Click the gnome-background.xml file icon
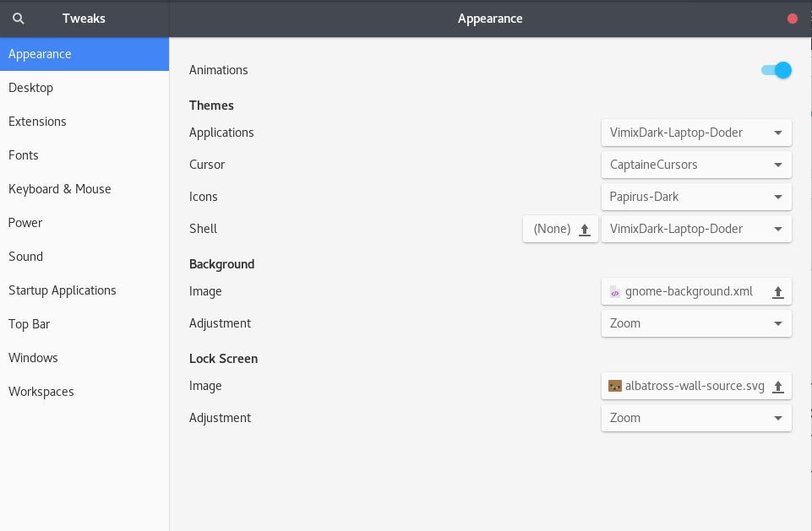 615,292
